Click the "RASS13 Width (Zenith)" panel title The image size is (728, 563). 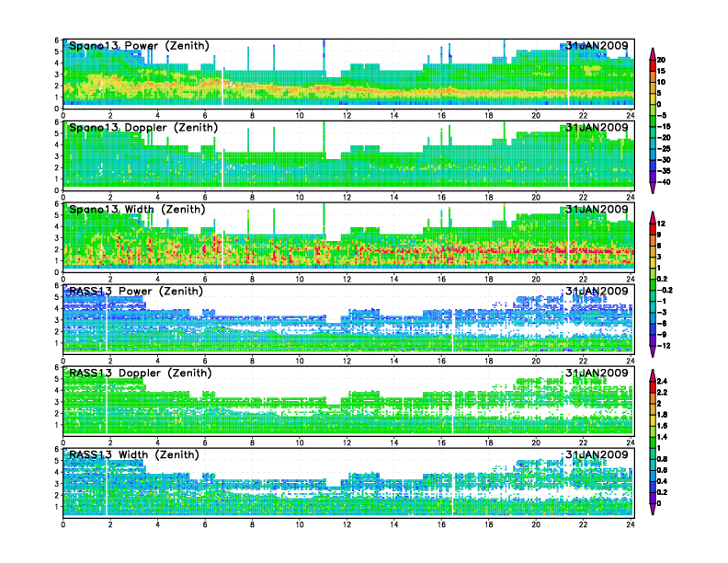134,454
